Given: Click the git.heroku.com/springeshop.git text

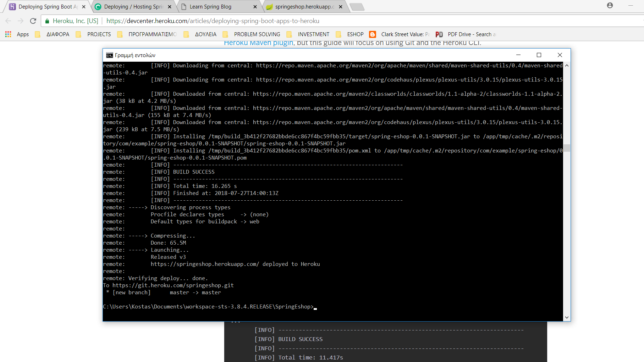Looking at the screenshot, I should click(x=173, y=285).
